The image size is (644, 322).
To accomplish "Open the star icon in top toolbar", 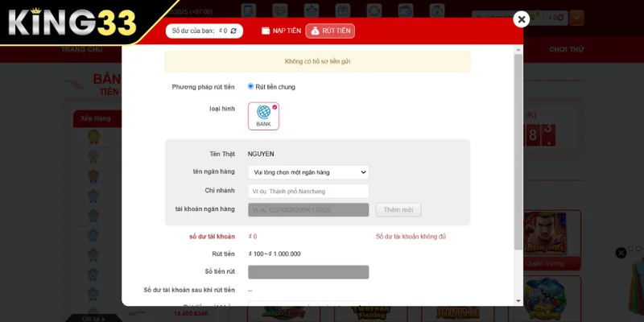I will point(312,10).
